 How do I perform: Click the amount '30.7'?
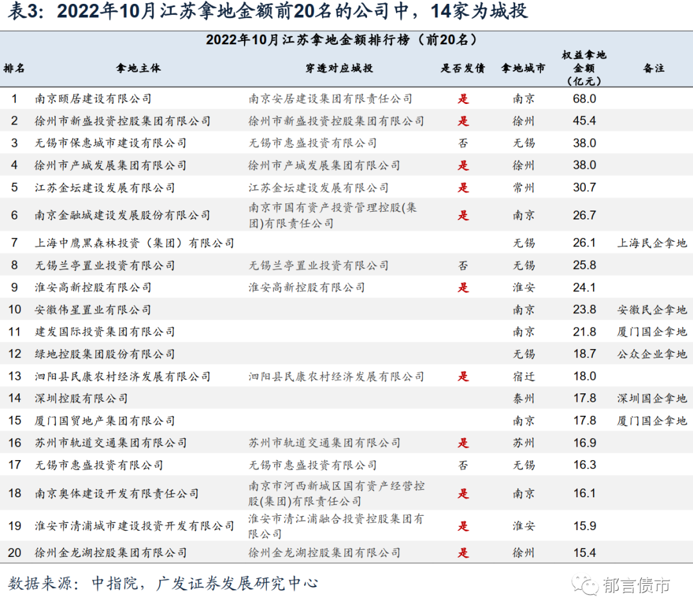(585, 187)
